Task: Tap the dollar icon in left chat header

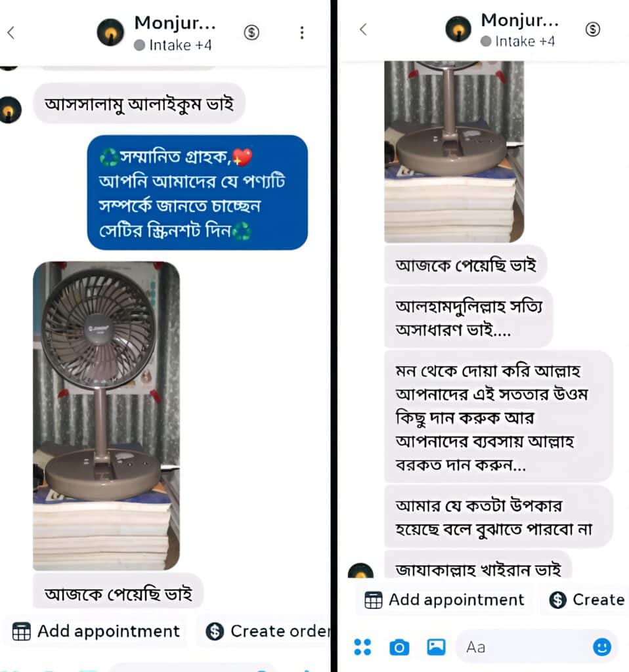Action: click(251, 33)
